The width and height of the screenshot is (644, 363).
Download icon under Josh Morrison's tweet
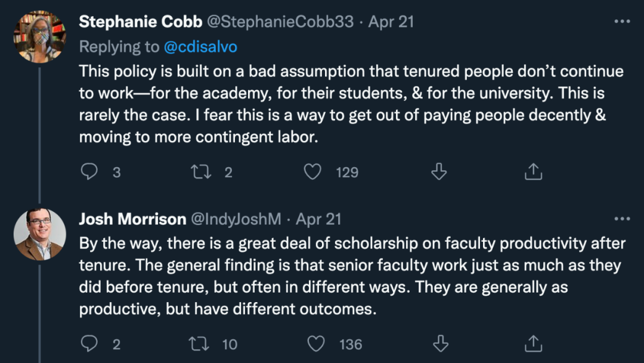coord(439,344)
